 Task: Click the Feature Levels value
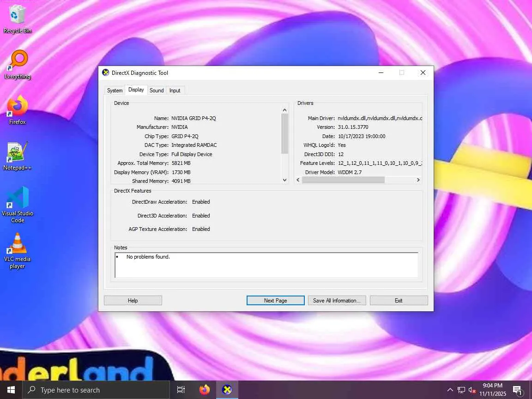[380, 163]
